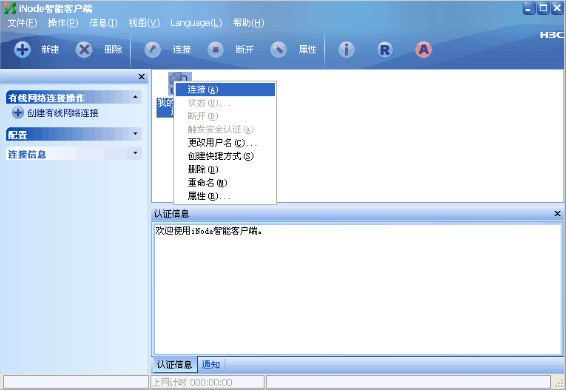This screenshot has height=390, width=566.
Task: Switch to the 认证信息 tab
Action: pyautogui.click(x=174, y=365)
